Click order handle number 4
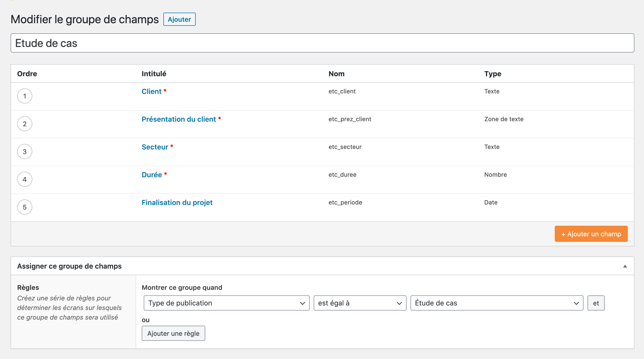Viewport: 644px width, 359px height. (x=25, y=179)
